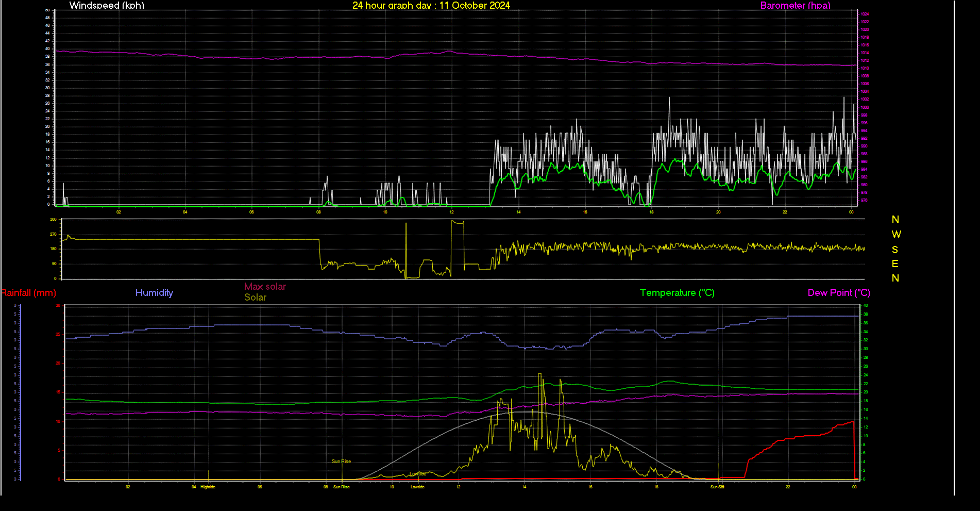
Task: Click "12" hour label on windspeed graph axis
Action: 451,212
